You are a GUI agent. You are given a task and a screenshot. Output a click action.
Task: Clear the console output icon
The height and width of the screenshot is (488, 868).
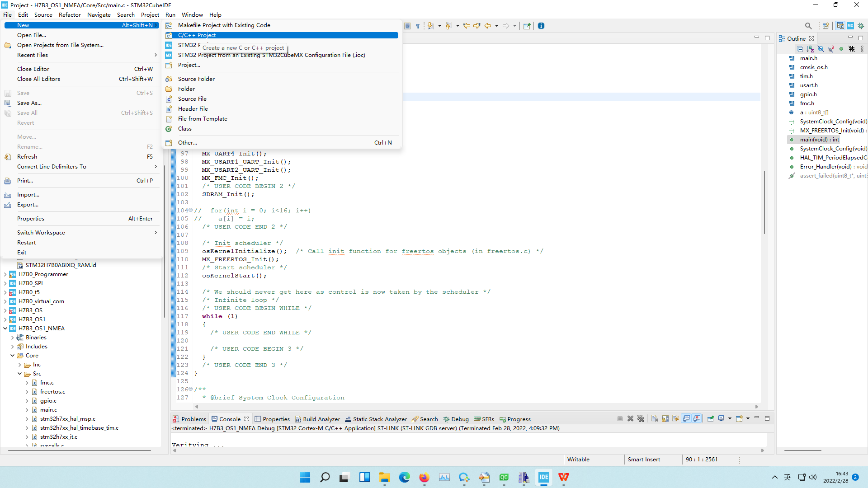coord(655,419)
